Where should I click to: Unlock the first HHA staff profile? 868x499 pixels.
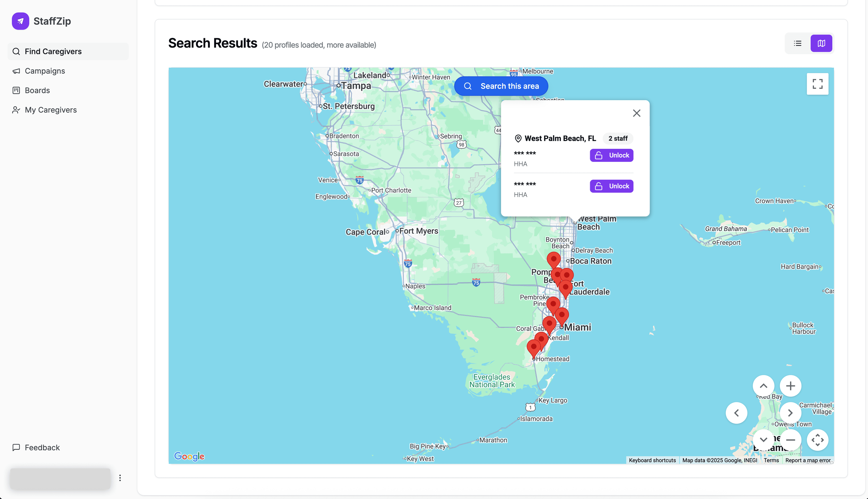coord(611,155)
